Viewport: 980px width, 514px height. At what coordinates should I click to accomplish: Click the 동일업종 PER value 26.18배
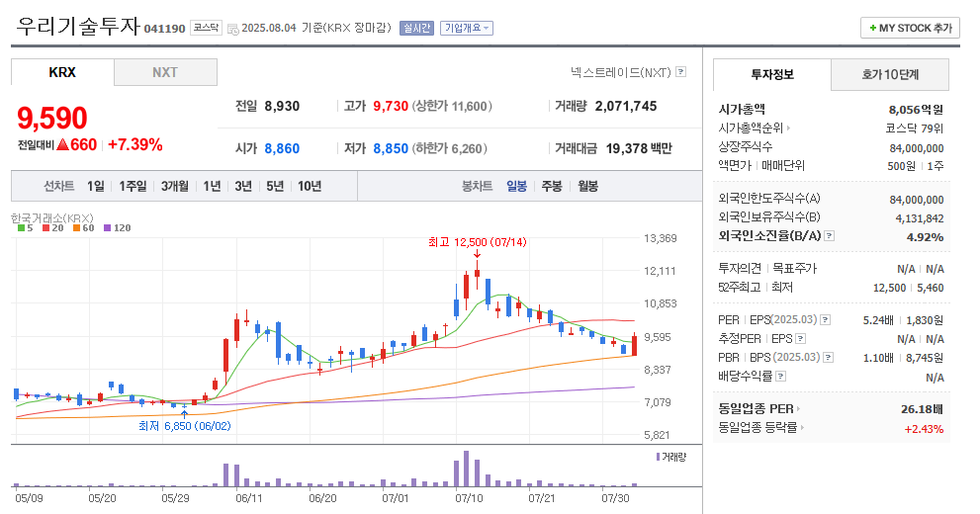(922, 409)
